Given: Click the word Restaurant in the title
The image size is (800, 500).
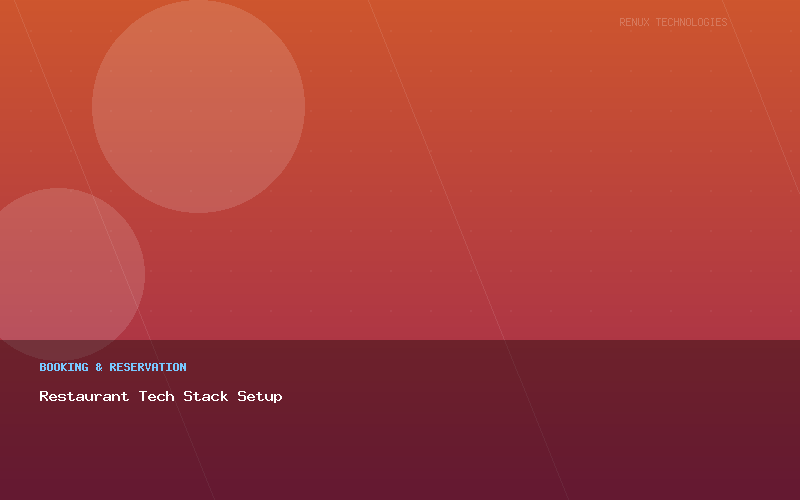Looking at the screenshot, I should pos(84,396).
